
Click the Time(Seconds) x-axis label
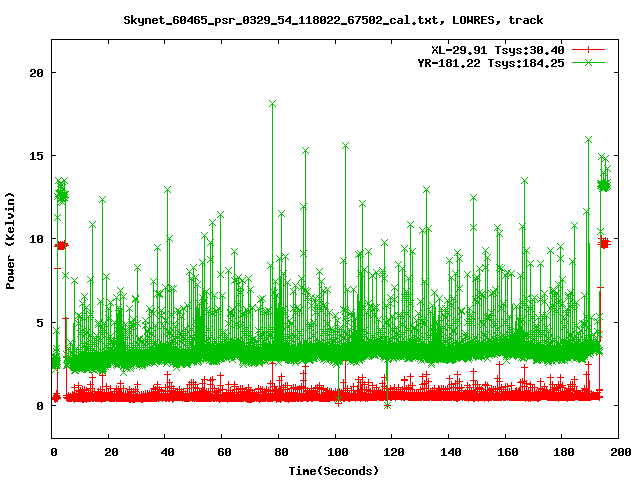tap(334, 471)
